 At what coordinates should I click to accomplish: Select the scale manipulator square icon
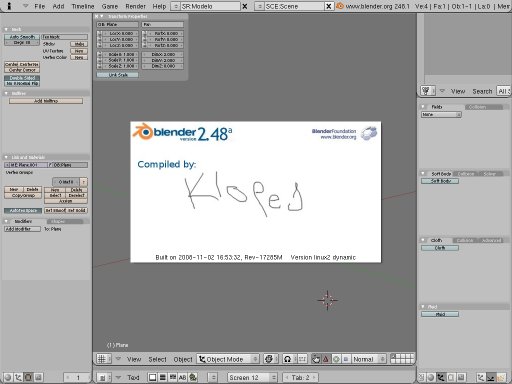point(346,359)
